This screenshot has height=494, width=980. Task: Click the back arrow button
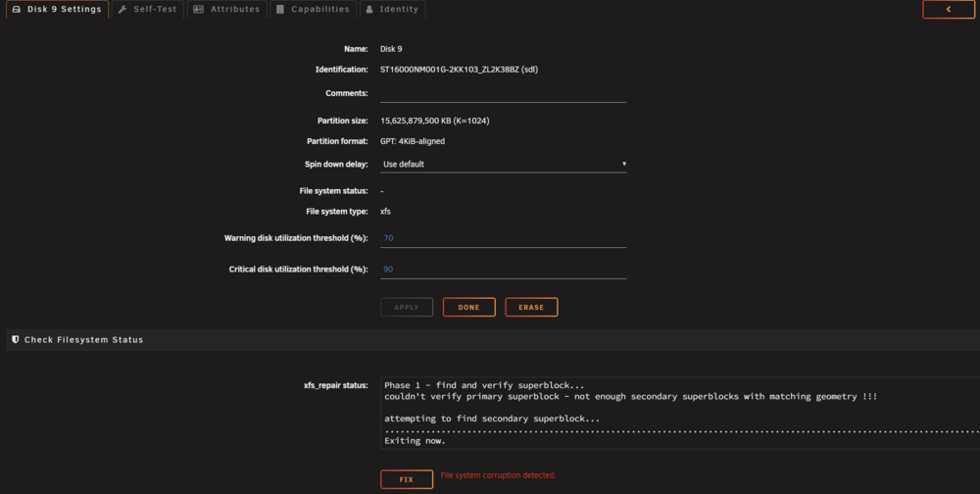[948, 10]
